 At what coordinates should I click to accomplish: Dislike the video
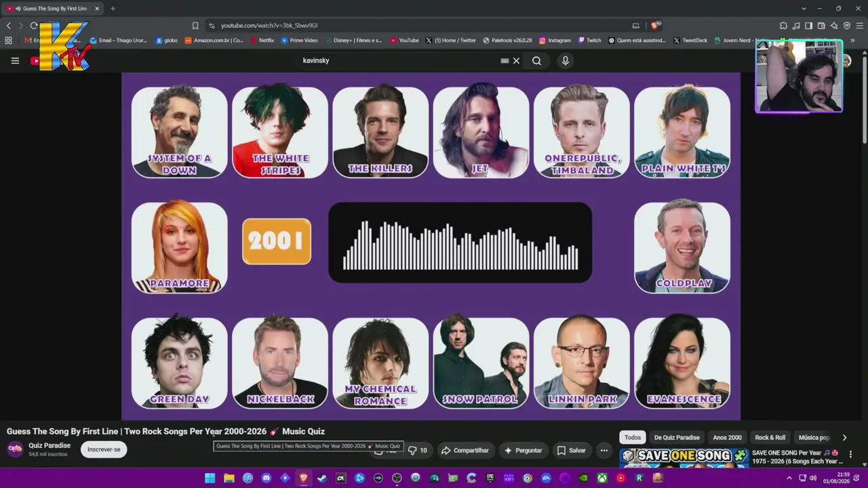[417, 450]
